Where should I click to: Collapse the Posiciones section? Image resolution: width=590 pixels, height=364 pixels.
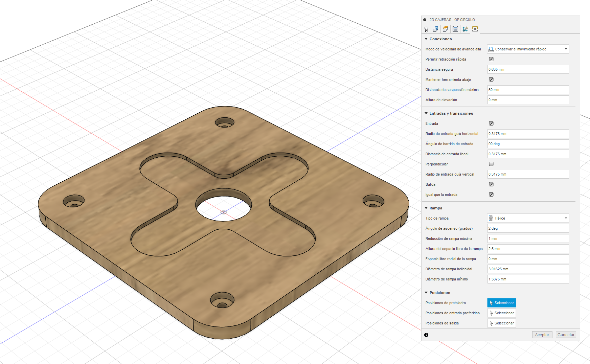(426, 293)
